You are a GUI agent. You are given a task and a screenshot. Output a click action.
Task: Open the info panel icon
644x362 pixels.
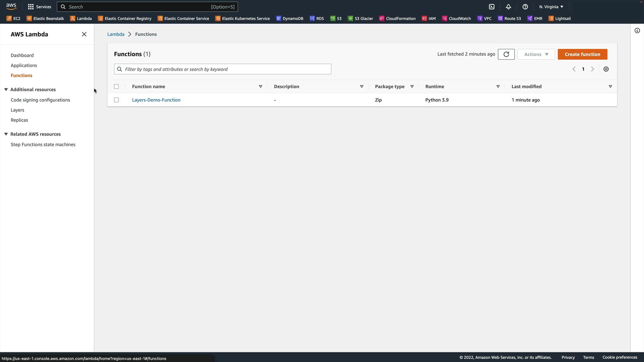[x=637, y=31]
